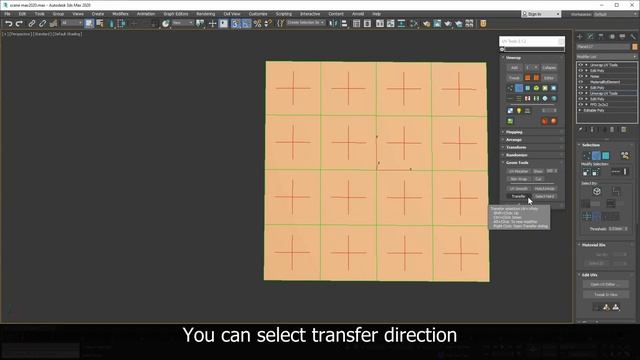640x360 pixels.
Task: Click the Perspective viewport label
Action: tap(20, 34)
